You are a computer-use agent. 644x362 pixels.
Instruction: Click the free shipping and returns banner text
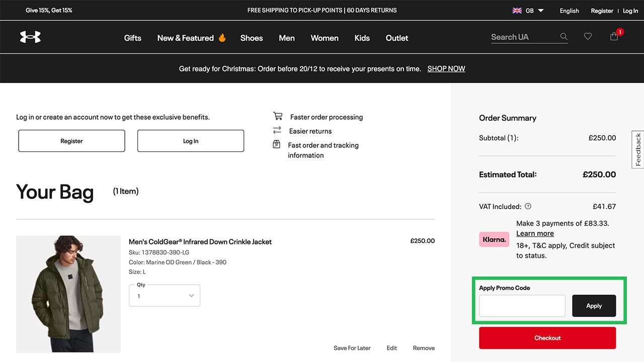[322, 10]
